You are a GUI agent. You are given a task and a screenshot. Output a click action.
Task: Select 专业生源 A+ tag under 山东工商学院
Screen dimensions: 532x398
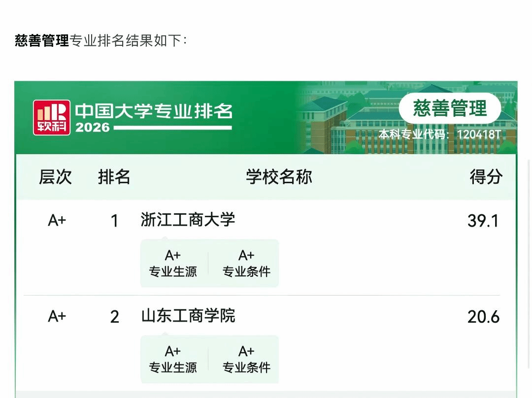[173, 359]
